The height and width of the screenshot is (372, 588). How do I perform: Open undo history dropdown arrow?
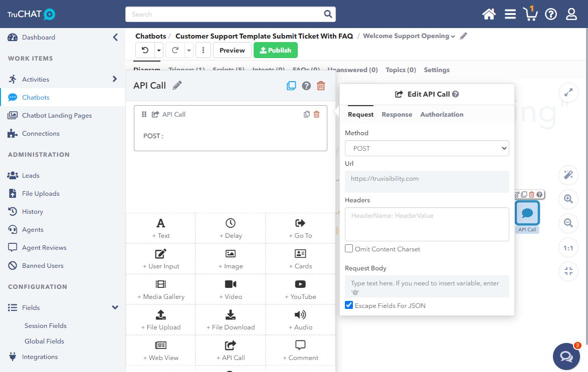159,50
